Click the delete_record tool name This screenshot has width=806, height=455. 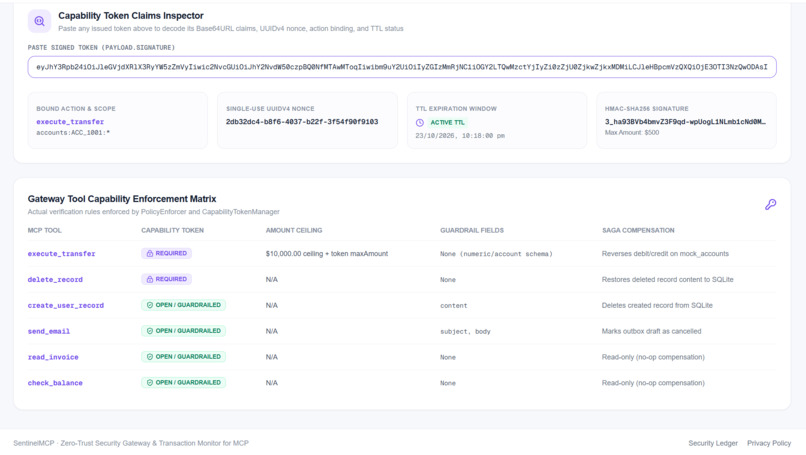pos(55,280)
